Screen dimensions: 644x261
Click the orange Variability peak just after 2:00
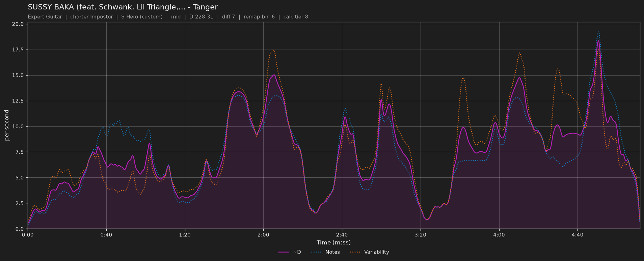(x=273, y=50)
